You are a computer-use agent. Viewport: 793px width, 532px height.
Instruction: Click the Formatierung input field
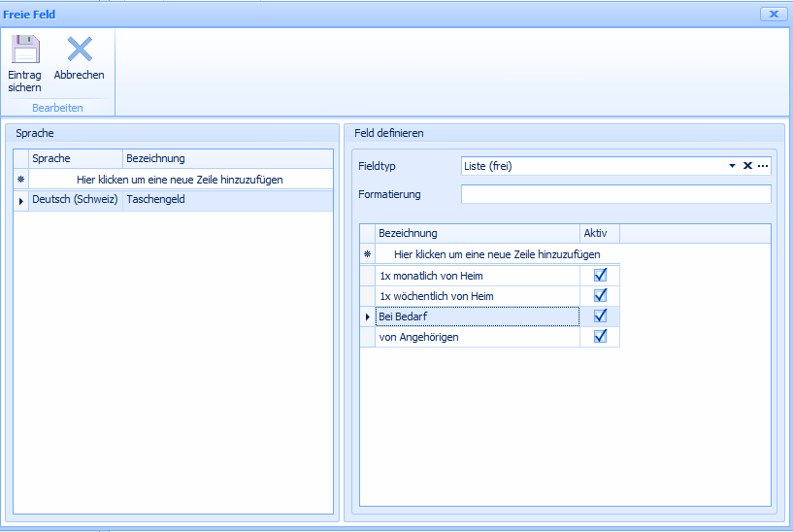[x=615, y=194]
